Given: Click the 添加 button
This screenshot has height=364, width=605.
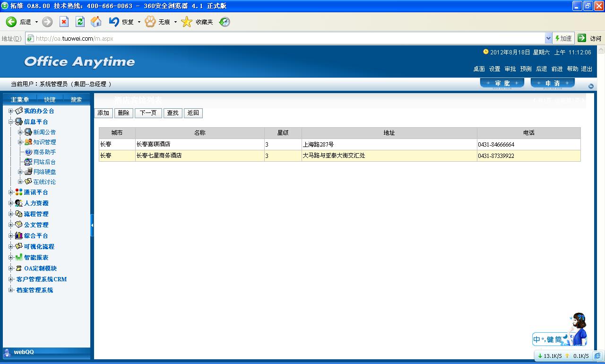Looking at the screenshot, I should point(104,113).
